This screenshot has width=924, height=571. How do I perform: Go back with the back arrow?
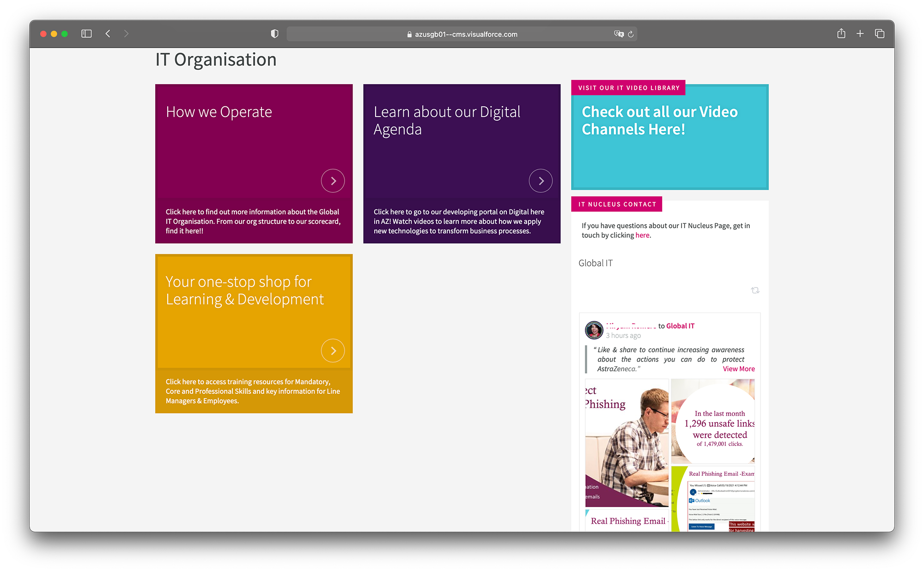[x=108, y=34]
